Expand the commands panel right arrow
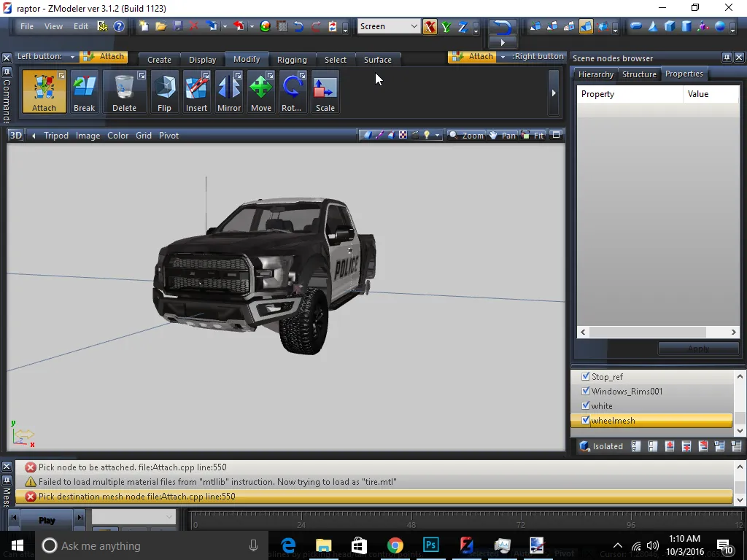Image resolution: width=747 pixels, height=560 pixels. (553, 93)
